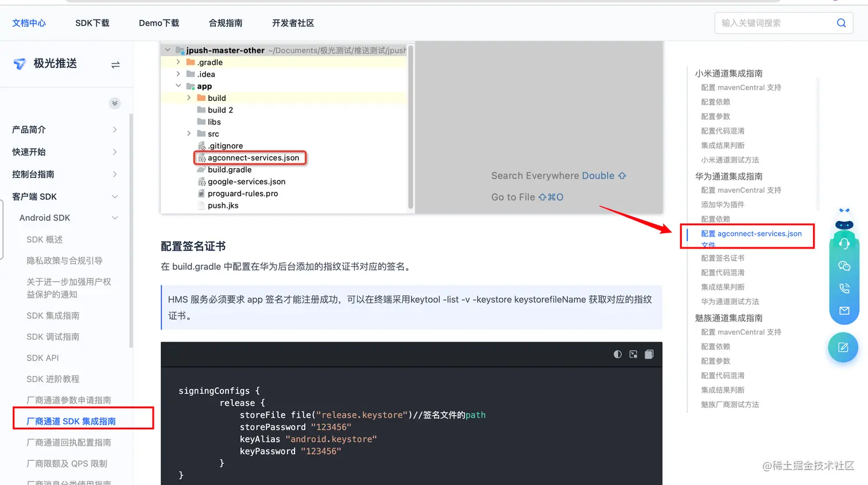Jump to 添加华为插件 anchor
The height and width of the screenshot is (485, 868).
722,205
